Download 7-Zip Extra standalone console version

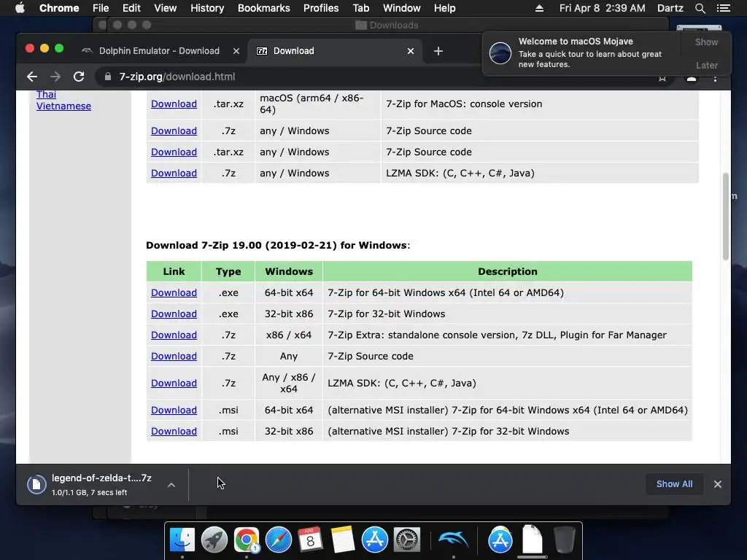174,335
